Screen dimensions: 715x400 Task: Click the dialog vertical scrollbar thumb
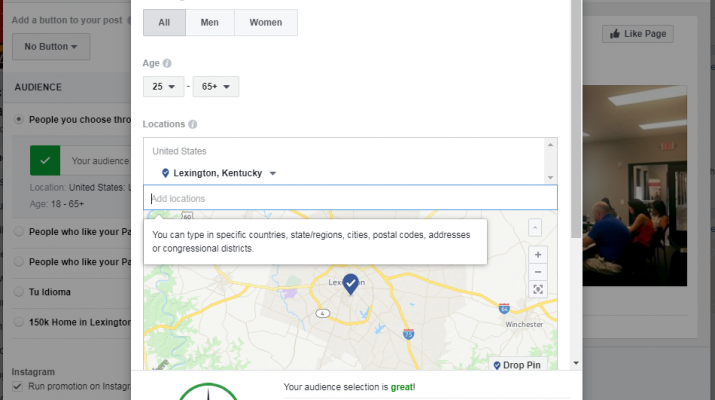[x=576, y=119]
